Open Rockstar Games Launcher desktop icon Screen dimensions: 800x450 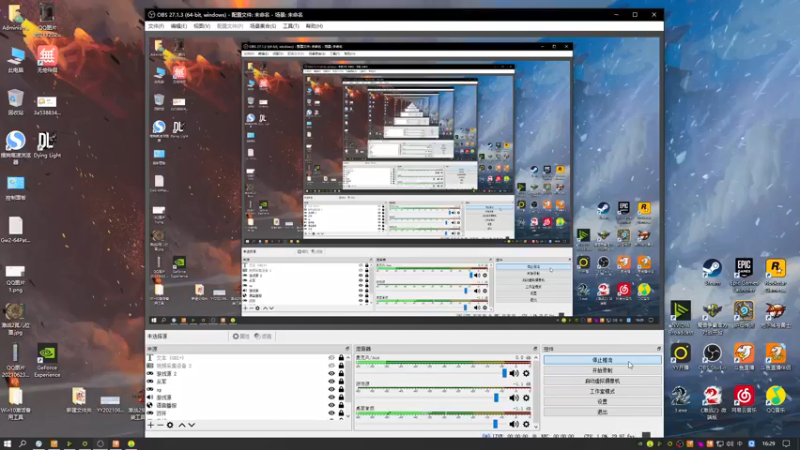click(776, 276)
